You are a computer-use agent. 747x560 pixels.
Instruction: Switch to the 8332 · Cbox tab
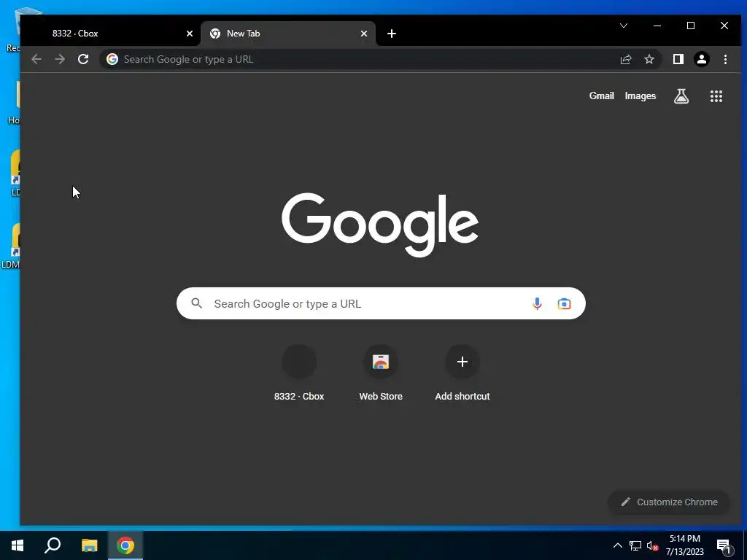coord(111,34)
